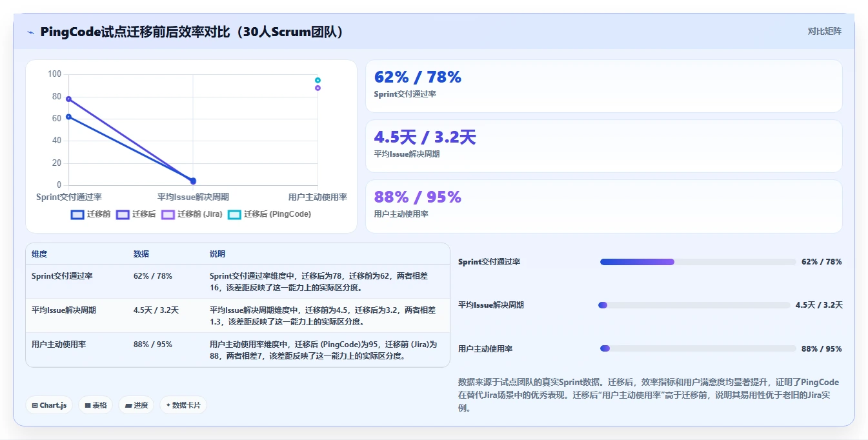This screenshot has height=440, width=868.
Task: Click the 88% / 95% value beside progress bar
Action: tap(822, 348)
